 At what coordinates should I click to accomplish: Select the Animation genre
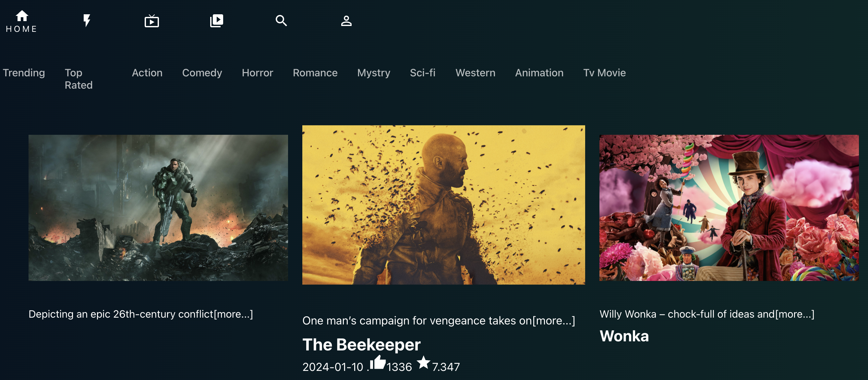pyautogui.click(x=539, y=73)
